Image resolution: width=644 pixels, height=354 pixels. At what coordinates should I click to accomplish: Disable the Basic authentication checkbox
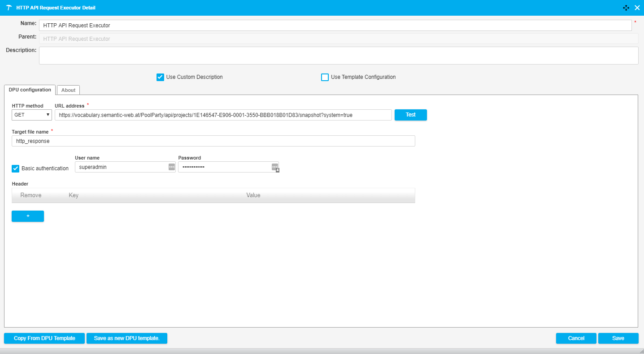16,168
